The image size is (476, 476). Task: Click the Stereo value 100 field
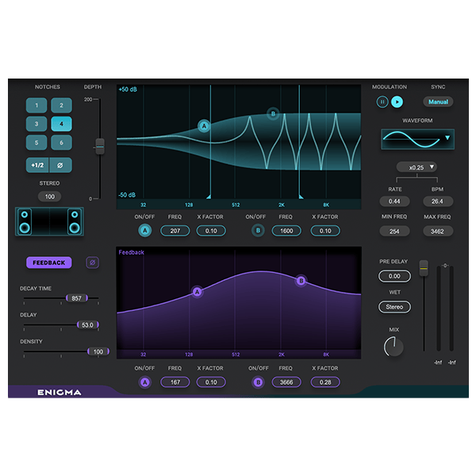50,197
